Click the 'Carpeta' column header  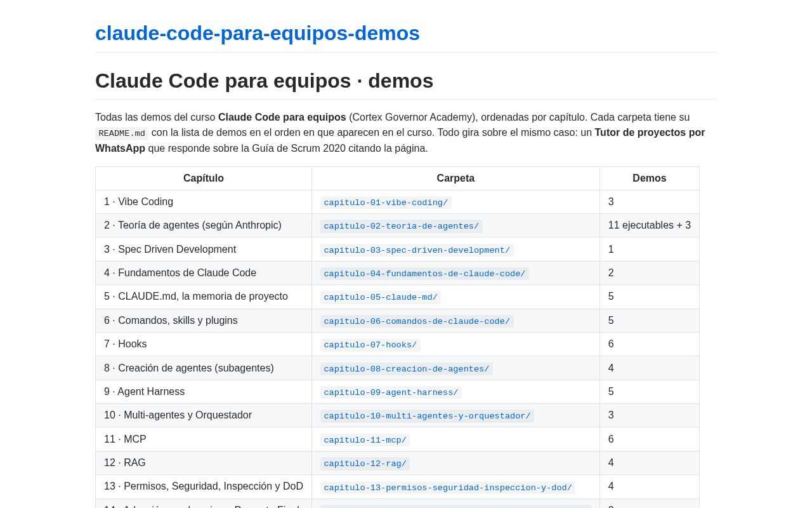[x=455, y=178]
